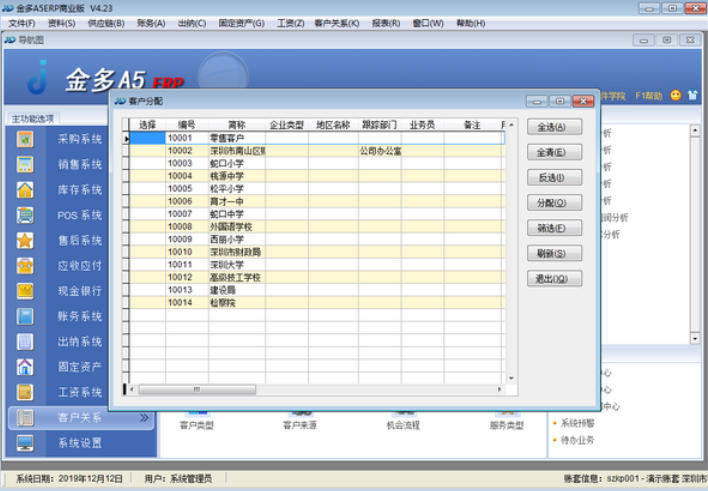Click the 全清(E) button

554,152
